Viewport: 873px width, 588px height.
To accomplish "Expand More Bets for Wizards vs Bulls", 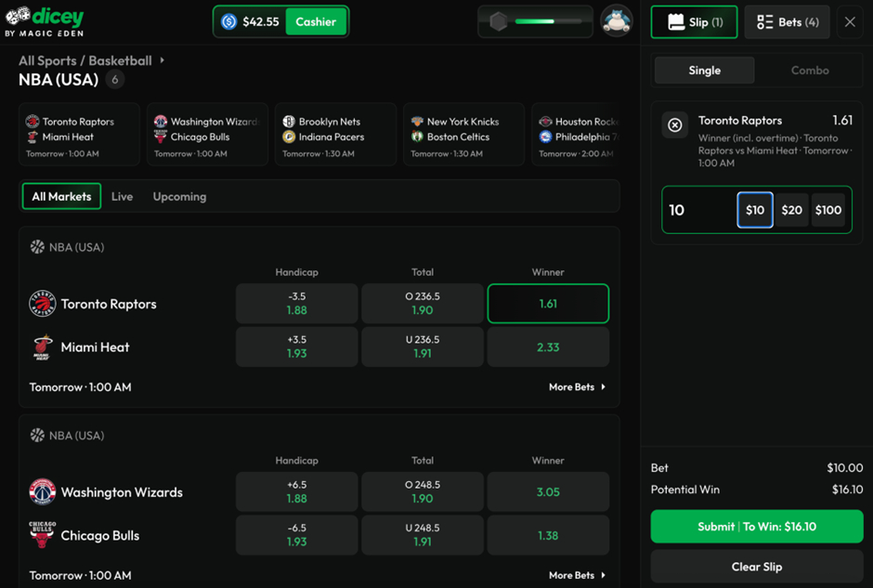I will click(577, 575).
